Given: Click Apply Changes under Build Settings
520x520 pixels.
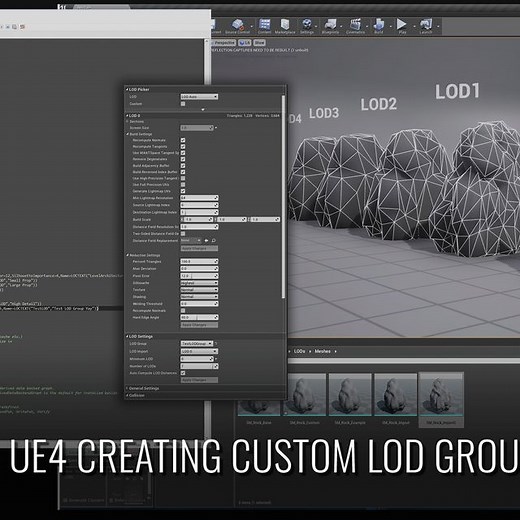Looking at the screenshot, I should [199, 249].
